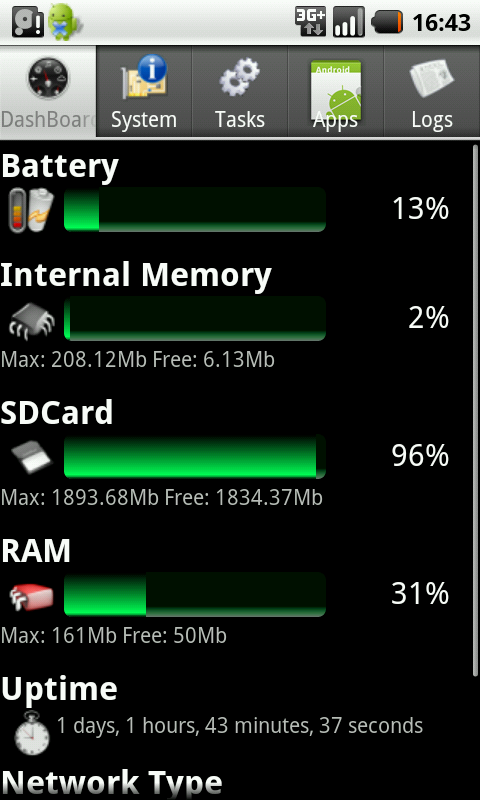Tap the Android robot status bar icon
Viewport: 480px width, 800px height.
[64, 22]
